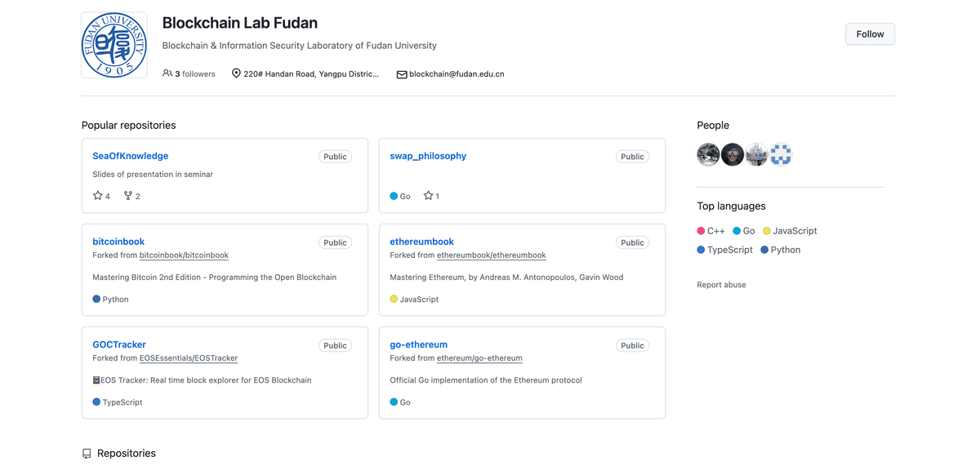This screenshot has width=980, height=470.
Task: Open the swap_philosophy repository
Action: (428, 156)
